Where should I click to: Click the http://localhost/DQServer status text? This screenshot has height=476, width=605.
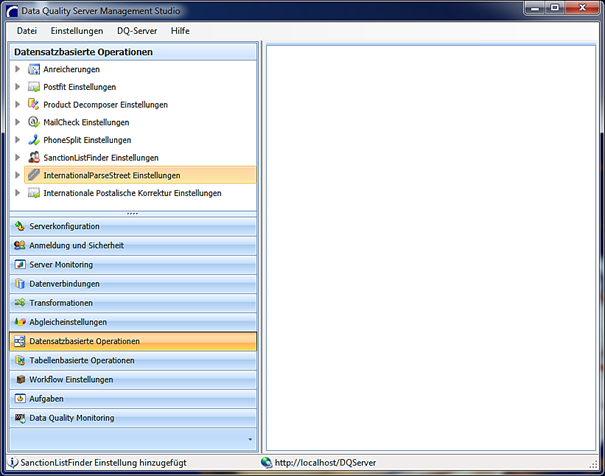pos(325,462)
